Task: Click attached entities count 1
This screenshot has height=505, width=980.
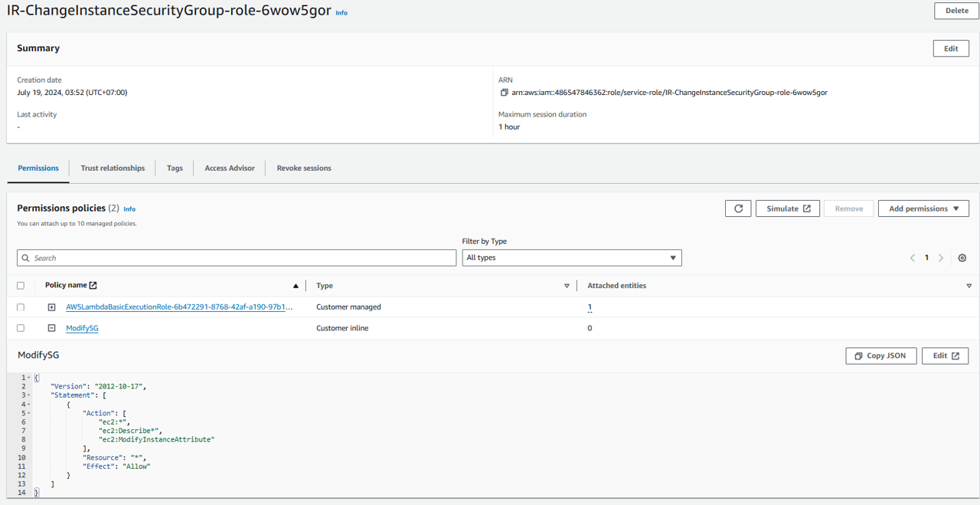Action: click(590, 307)
